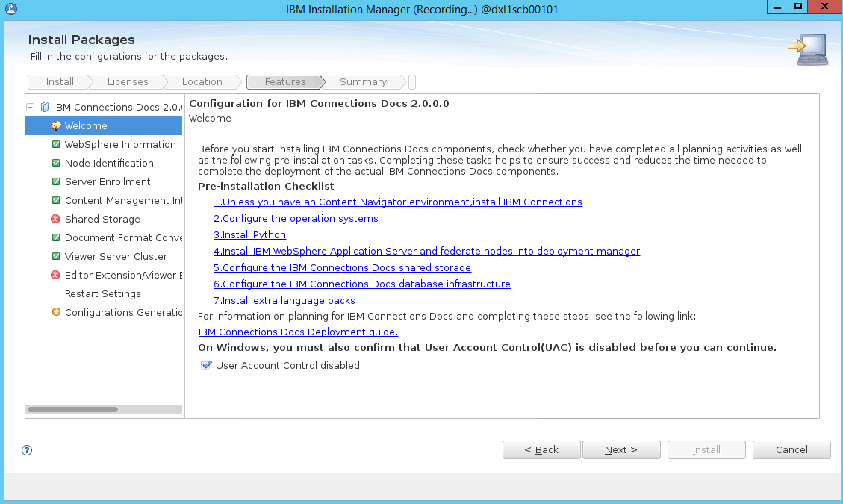This screenshot has height=504, width=843.
Task: Go back with the Back button
Action: (x=541, y=449)
